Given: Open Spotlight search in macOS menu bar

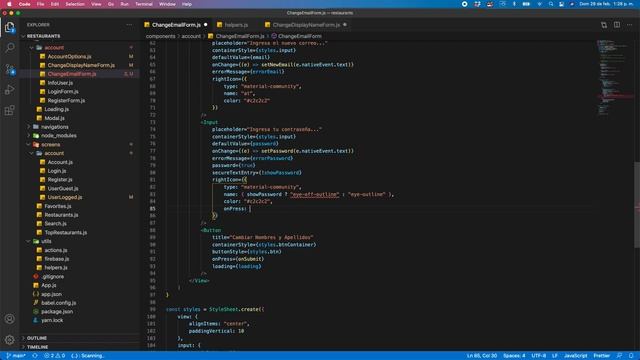Looking at the screenshot, I should [551, 4].
